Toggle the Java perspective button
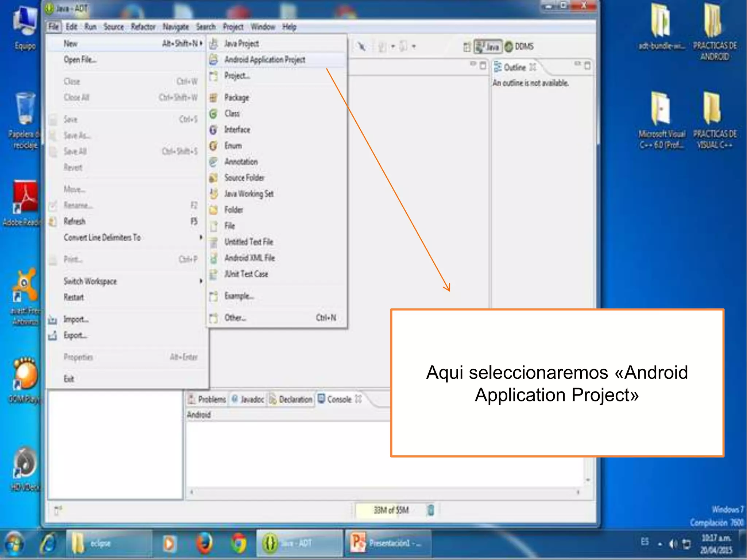Viewport: 747px width, 560px height. coord(488,47)
